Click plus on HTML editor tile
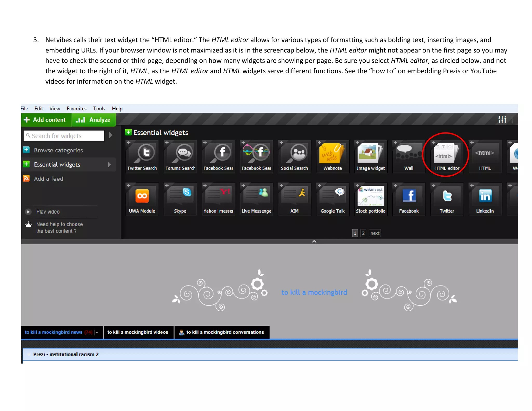The height and width of the screenshot is (411, 532). (434, 143)
